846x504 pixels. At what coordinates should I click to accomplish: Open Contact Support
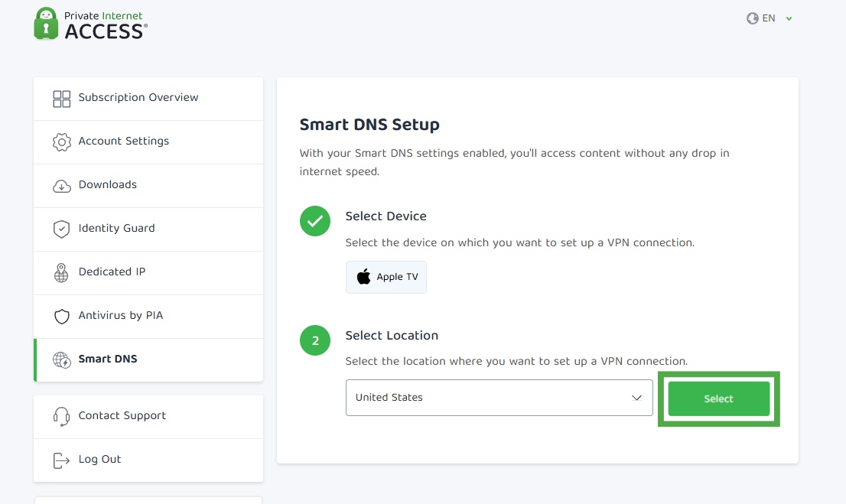pyautogui.click(x=148, y=417)
